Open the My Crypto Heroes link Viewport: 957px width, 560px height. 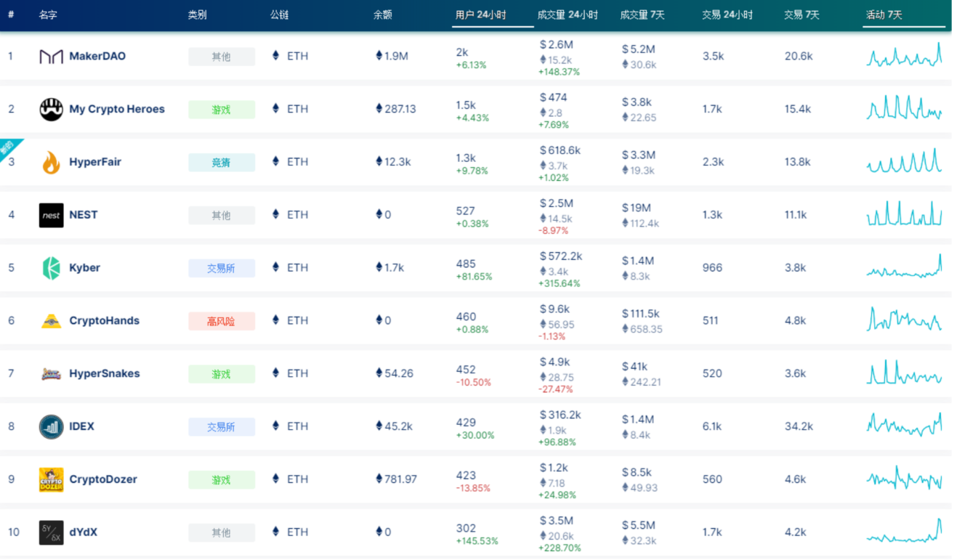coord(117,109)
